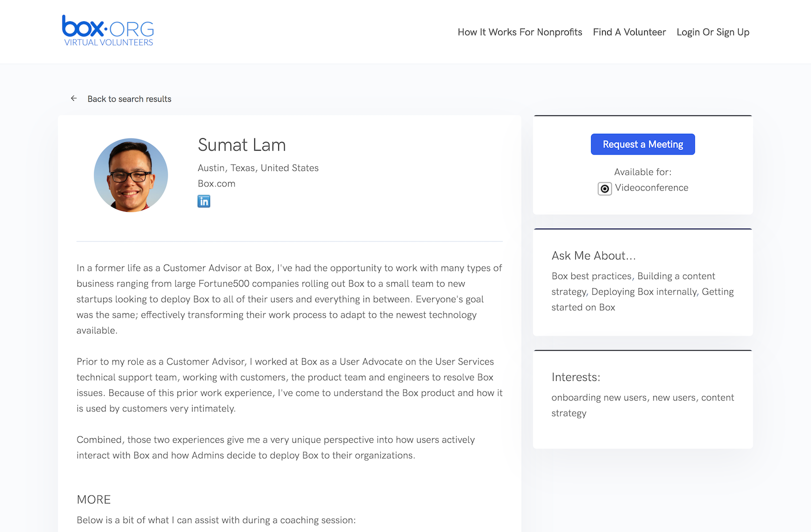Go to Find A Volunteer page

(x=630, y=32)
